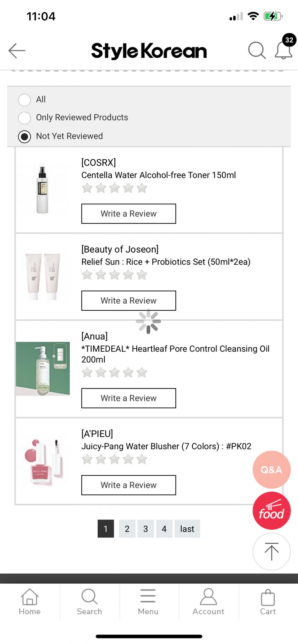Tap the back arrow icon

17,50
